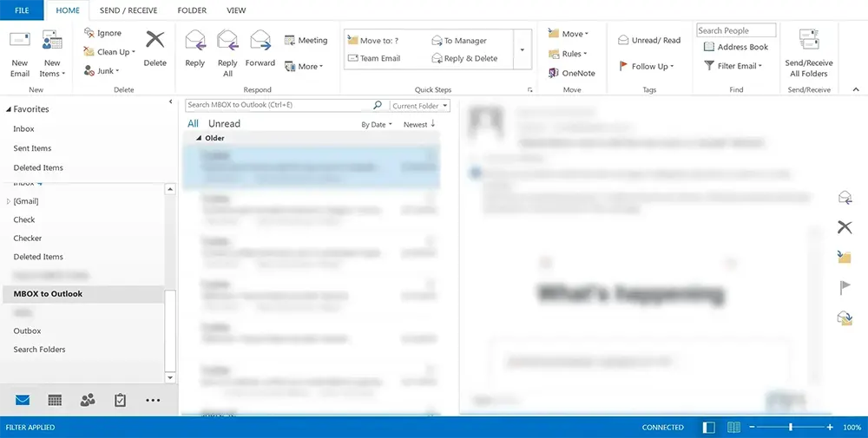Open the MBOX to Outlook folder
The height and width of the screenshot is (438, 868).
[x=83, y=294]
